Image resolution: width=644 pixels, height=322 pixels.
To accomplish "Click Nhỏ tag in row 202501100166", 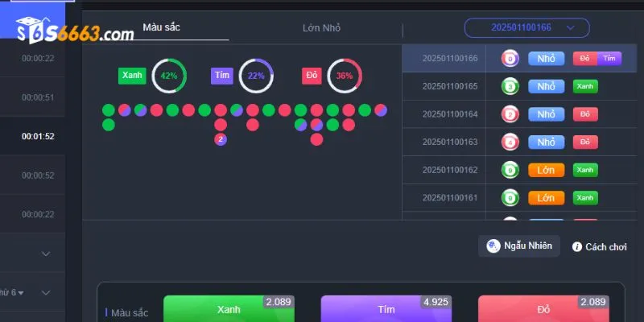I will click(547, 58).
